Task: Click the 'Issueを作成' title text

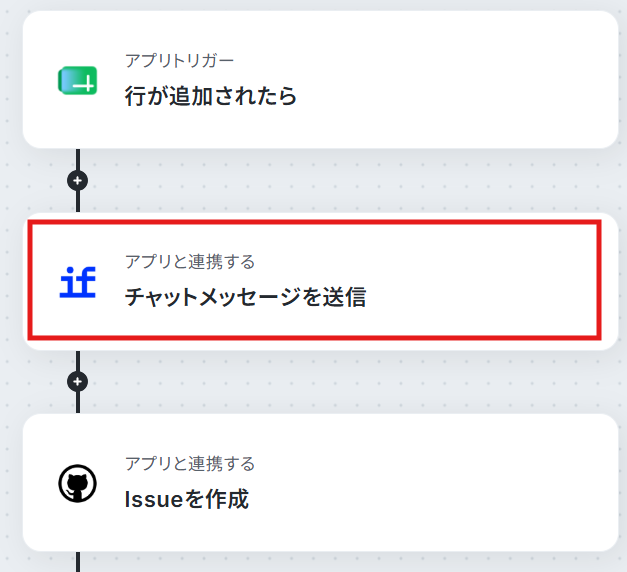Action: tap(187, 499)
